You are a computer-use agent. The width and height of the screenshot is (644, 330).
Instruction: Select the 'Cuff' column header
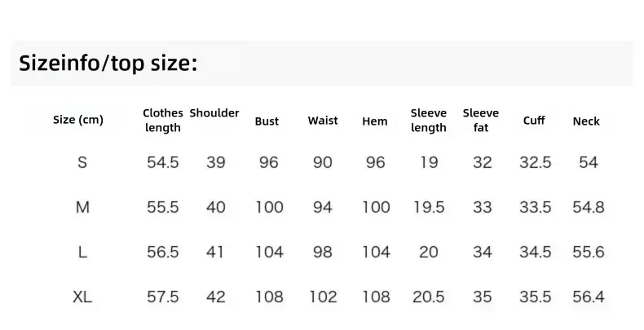coord(534,121)
